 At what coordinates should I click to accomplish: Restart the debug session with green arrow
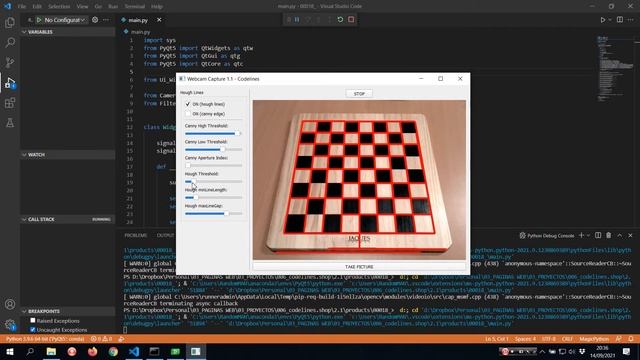(x=340, y=20)
